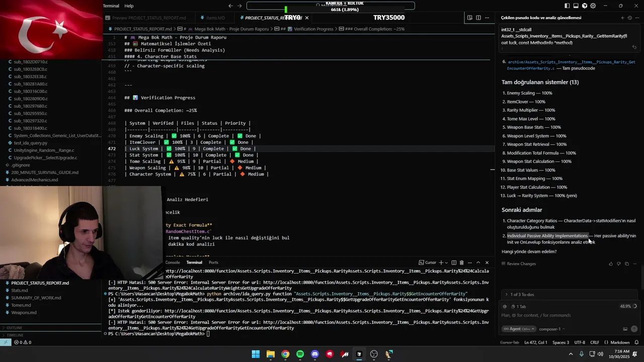Viewport: 644px width, 362px height.
Task: Click Mega Bok Math breadcrumb
Action: point(231,29)
